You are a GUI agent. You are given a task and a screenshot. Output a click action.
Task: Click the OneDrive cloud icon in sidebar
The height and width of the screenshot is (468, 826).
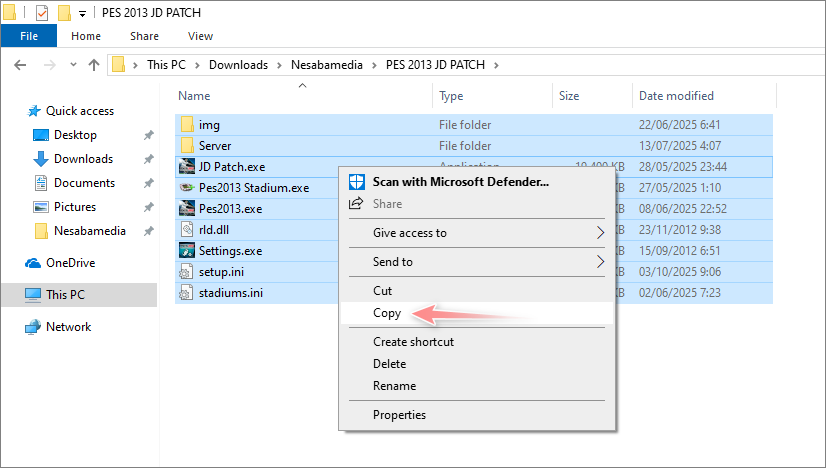click(x=33, y=263)
